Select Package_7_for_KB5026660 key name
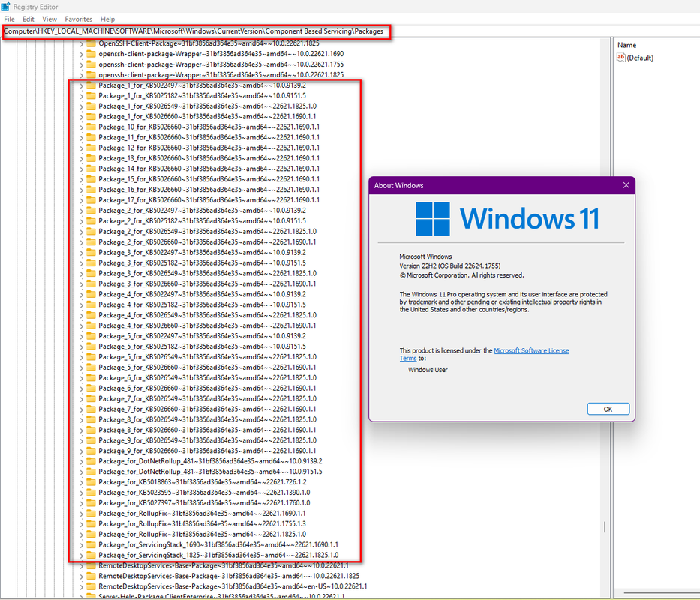 (x=207, y=409)
